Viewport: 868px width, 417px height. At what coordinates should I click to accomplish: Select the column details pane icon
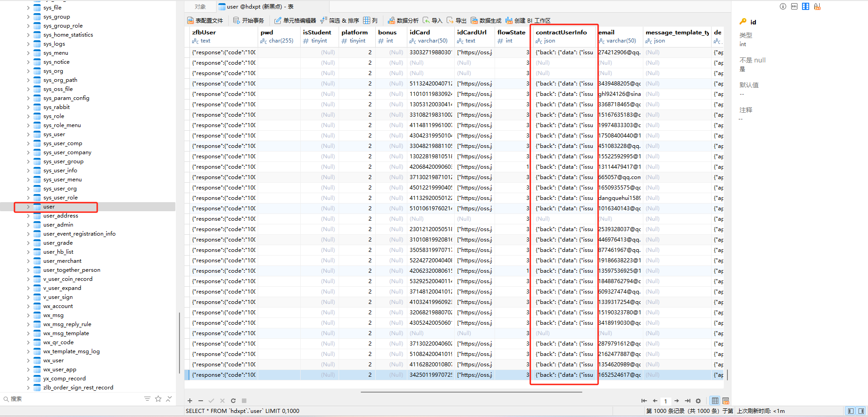pos(806,6)
